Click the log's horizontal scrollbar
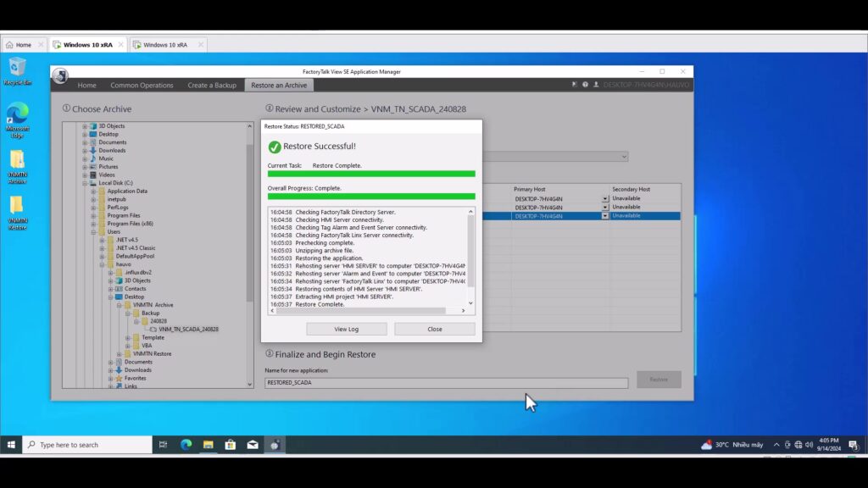Image resolution: width=868 pixels, height=488 pixels. 364,311
